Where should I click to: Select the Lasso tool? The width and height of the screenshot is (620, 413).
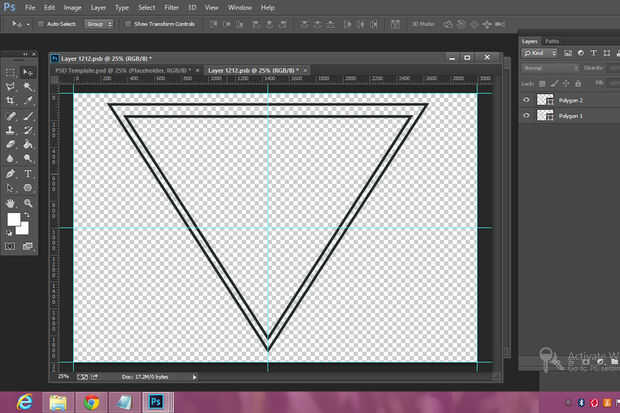tap(10, 86)
